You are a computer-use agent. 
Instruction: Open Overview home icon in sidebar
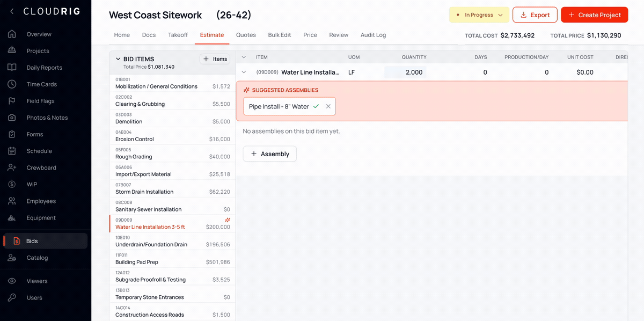coord(12,34)
